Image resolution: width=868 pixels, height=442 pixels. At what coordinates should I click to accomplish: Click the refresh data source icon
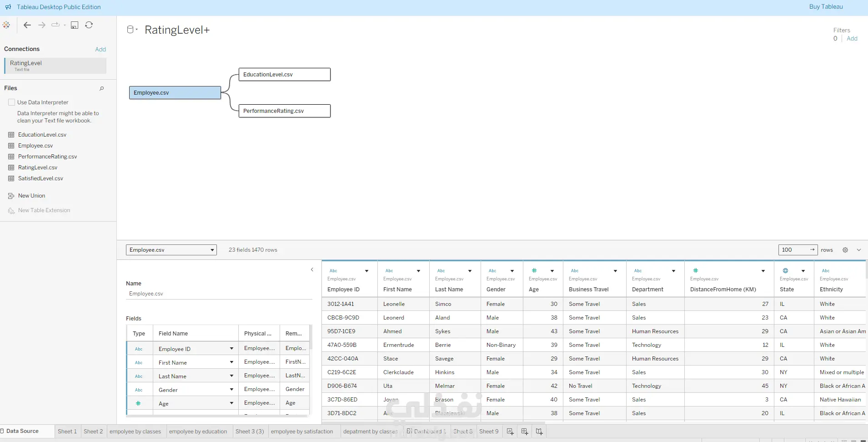click(89, 25)
